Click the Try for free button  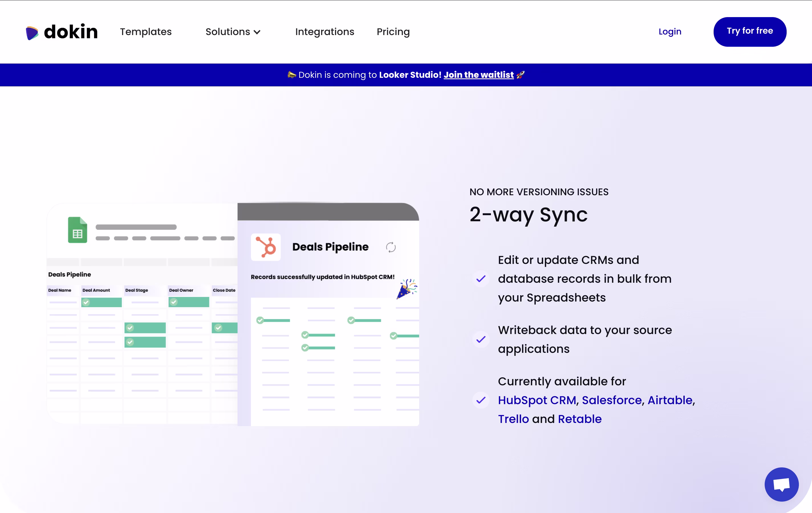(x=750, y=32)
